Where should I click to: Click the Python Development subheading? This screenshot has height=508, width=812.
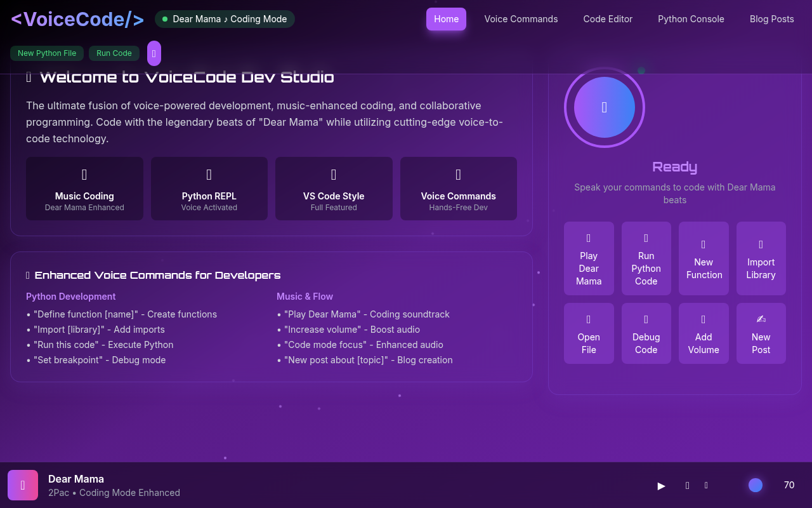pyautogui.click(x=71, y=297)
